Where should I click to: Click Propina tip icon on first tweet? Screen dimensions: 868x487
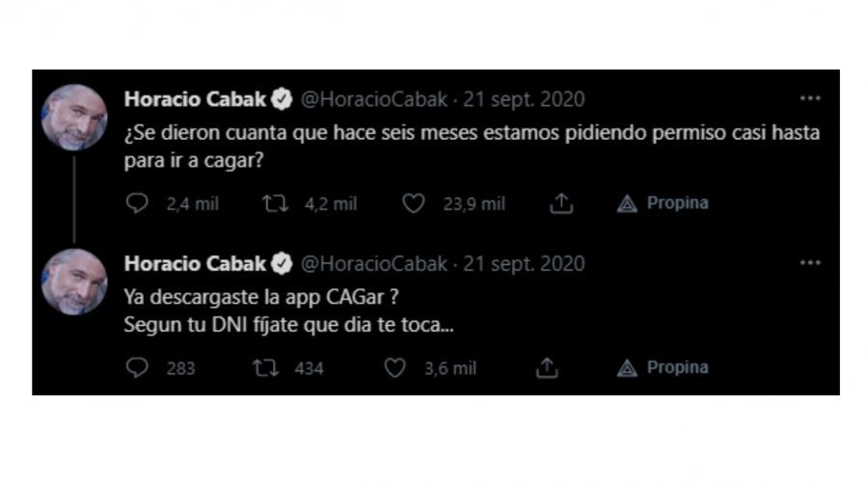[x=628, y=203]
